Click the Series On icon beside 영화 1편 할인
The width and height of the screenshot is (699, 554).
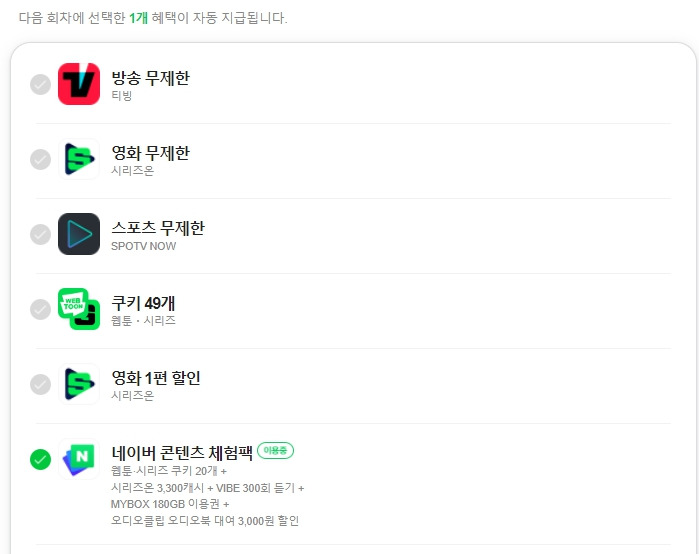79,384
